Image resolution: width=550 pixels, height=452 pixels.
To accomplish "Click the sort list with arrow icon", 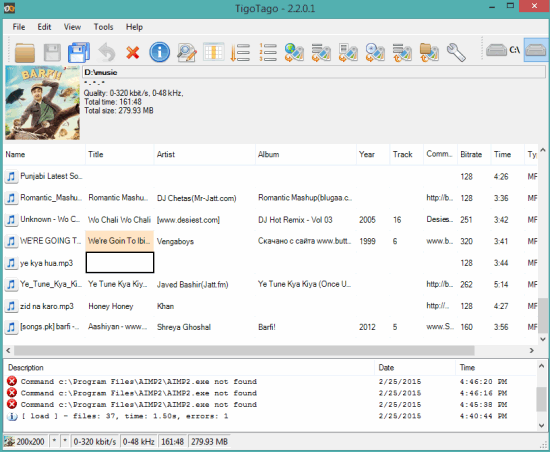I will (x=240, y=53).
